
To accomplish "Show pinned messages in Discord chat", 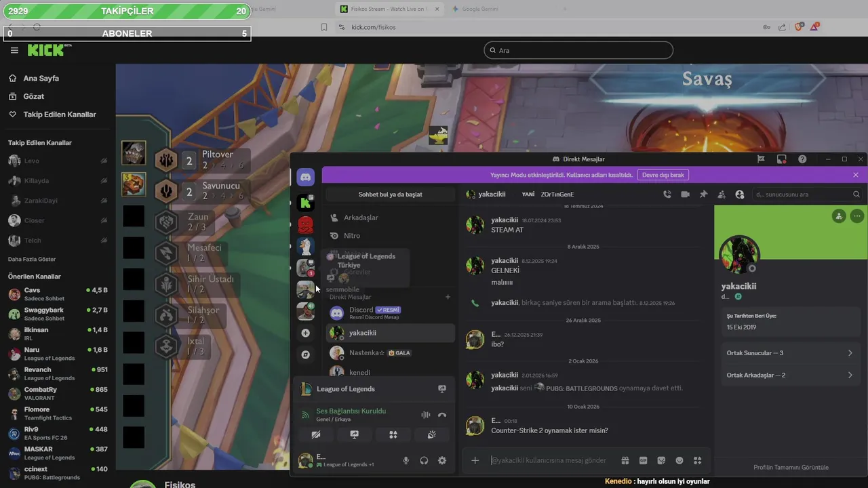I will click(x=703, y=194).
